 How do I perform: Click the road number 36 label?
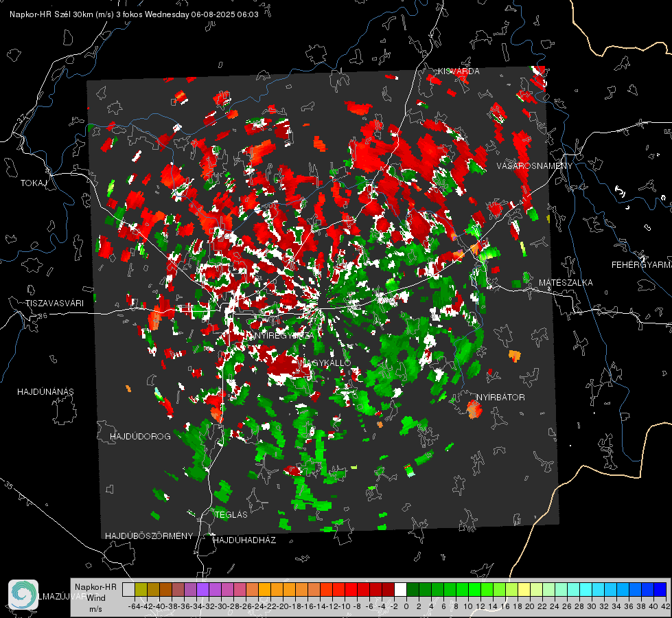[43, 316]
